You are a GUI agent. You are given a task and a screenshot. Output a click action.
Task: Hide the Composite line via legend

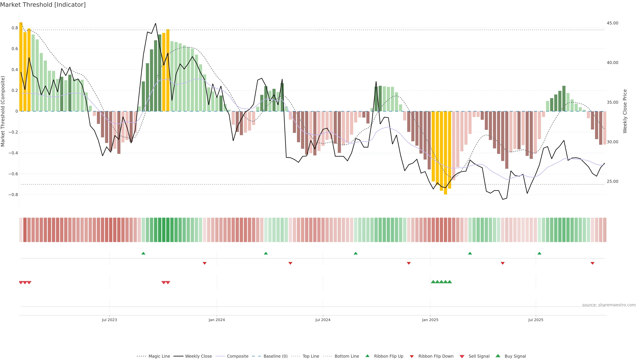click(237, 356)
